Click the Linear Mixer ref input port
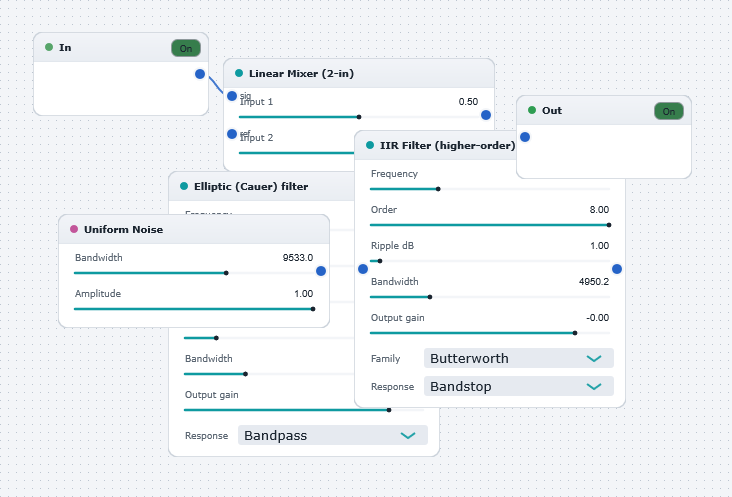 point(232,134)
